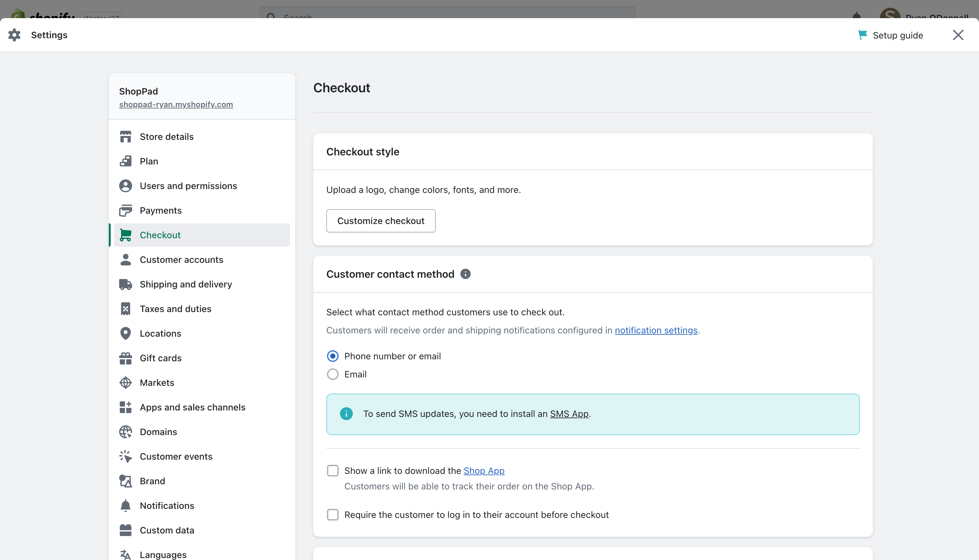Screen dimensions: 979x560
Task: Open the SMS App link
Action: tap(569, 414)
